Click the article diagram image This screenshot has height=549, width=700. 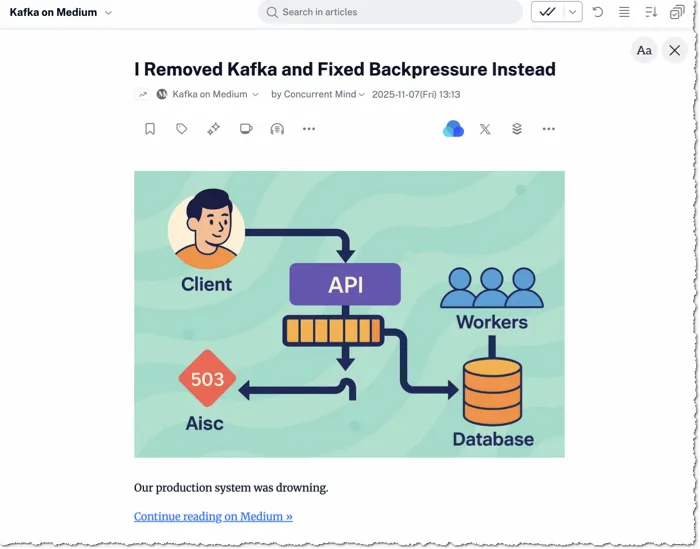click(x=349, y=313)
